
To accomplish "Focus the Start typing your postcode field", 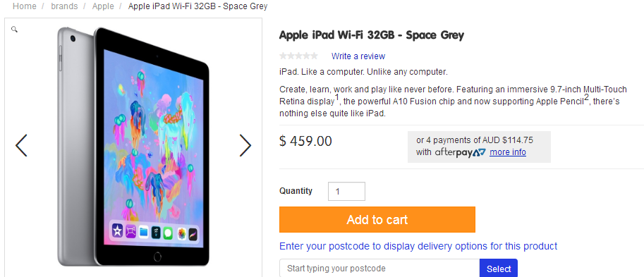I will coord(379,269).
